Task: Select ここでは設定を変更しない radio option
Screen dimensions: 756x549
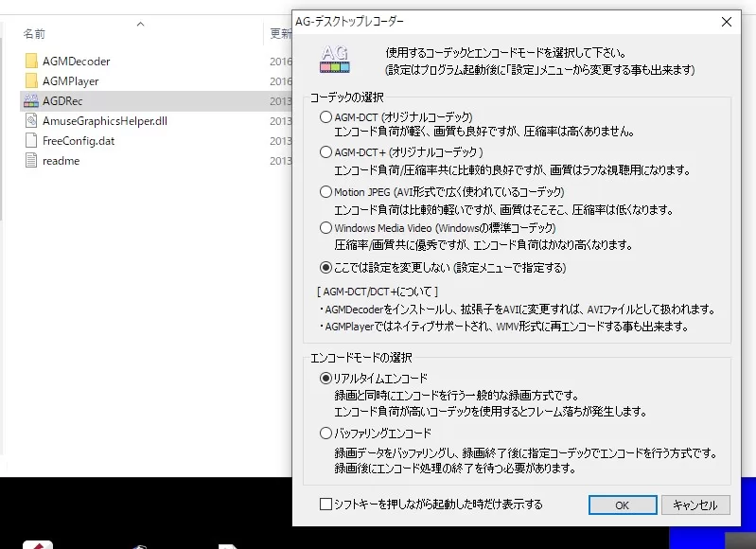Action: coord(325,267)
